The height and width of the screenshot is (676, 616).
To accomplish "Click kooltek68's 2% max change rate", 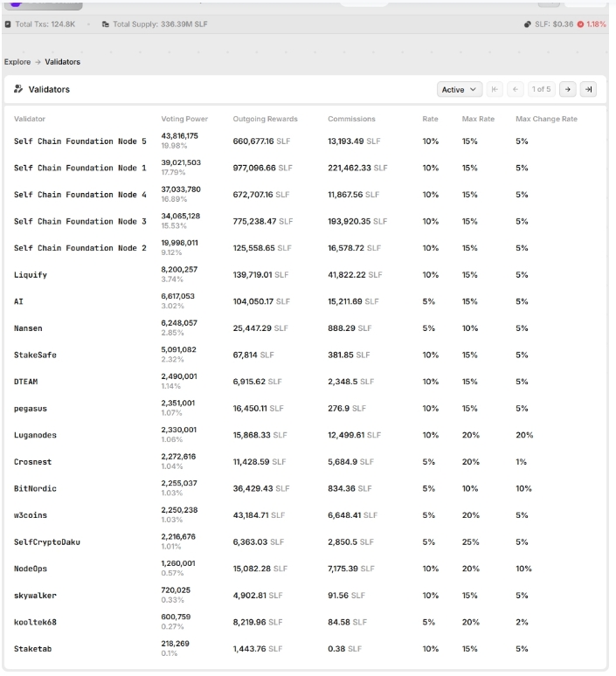I will [522, 622].
